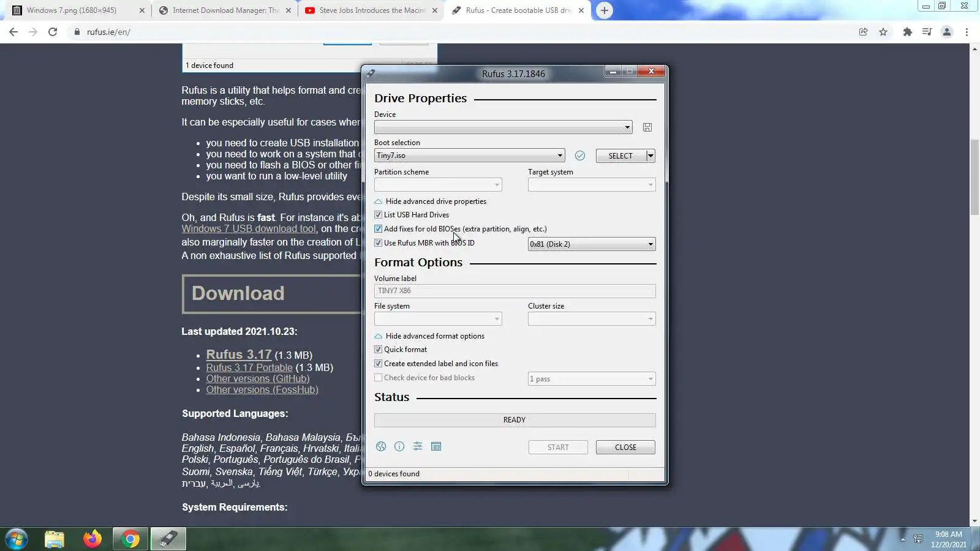Open the Device dropdown

pos(503,127)
